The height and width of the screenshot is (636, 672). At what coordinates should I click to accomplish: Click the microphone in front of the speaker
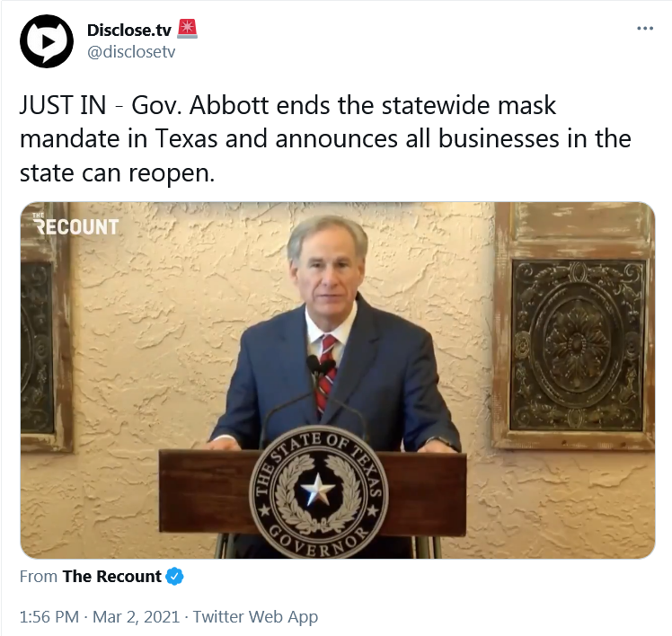pos(322,366)
